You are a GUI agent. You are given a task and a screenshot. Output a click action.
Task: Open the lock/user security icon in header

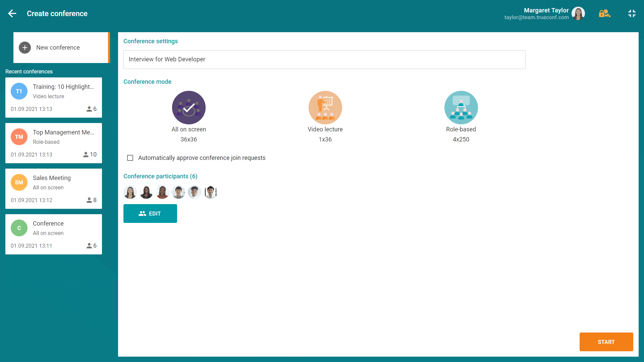[604, 13]
